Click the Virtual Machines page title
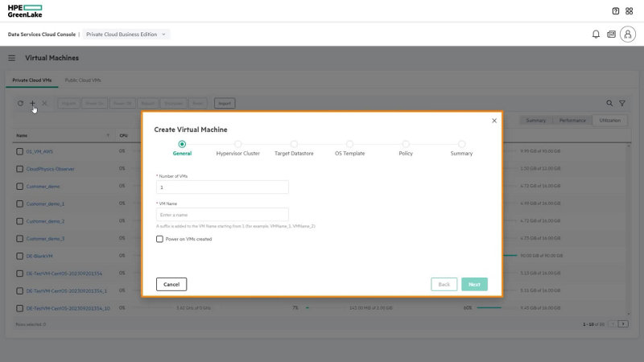 tap(52, 58)
